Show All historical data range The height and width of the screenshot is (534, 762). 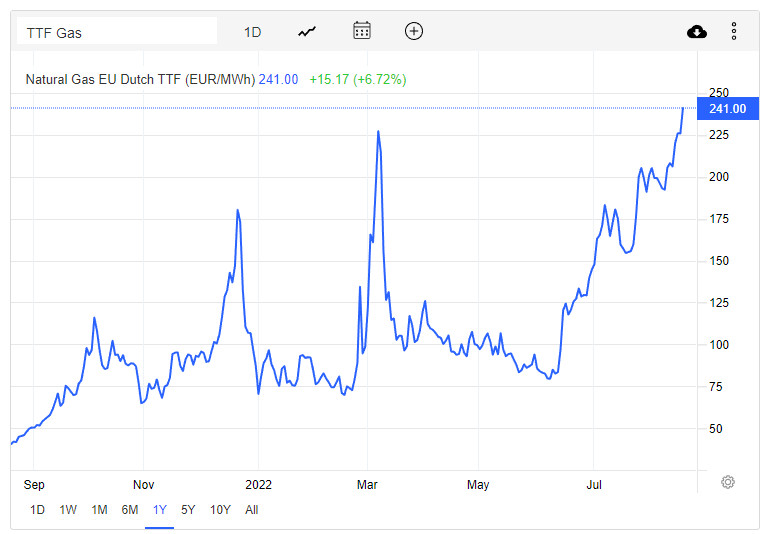point(252,510)
